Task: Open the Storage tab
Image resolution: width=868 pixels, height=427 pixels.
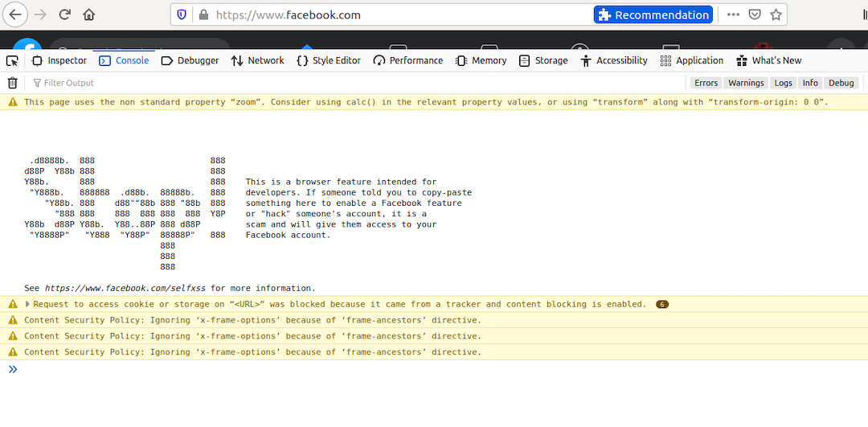Action: [543, 61]
